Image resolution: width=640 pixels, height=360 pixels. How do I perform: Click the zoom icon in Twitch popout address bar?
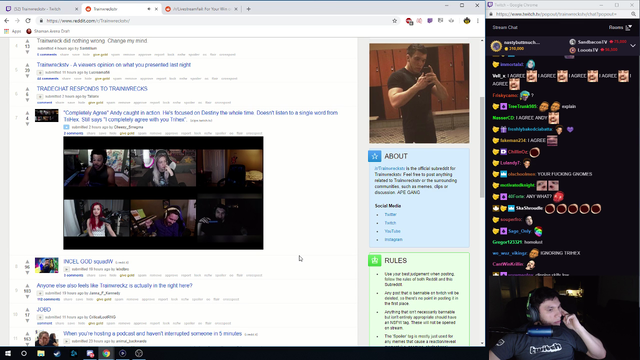(633, 14)
